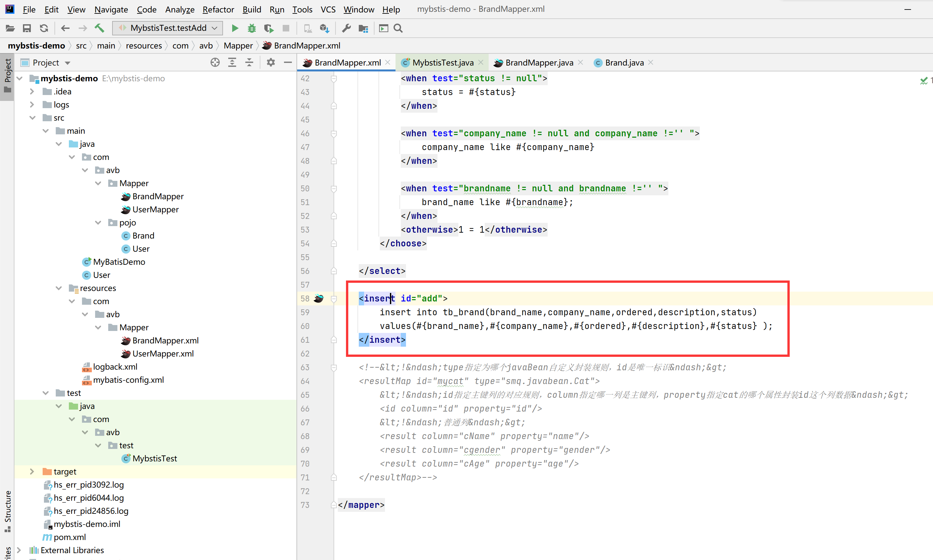
Task: Click resources in the breadcrumb path
Action: pos(144,46)
